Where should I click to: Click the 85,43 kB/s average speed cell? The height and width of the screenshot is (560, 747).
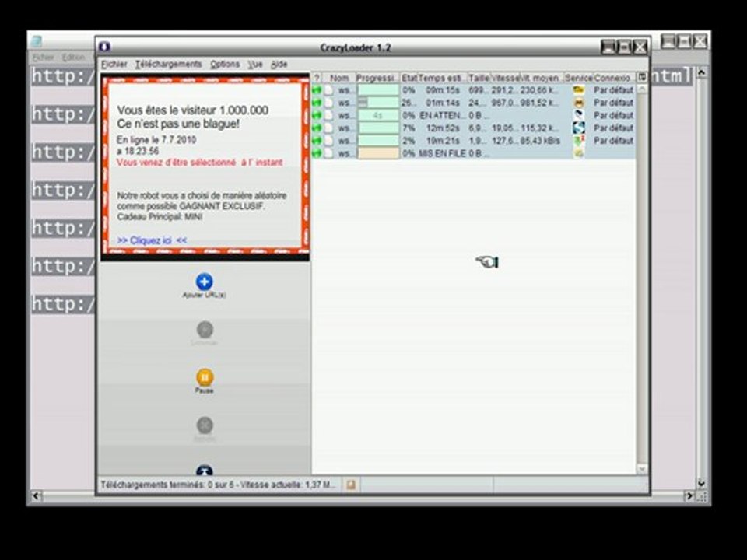(x=539, y=141)
